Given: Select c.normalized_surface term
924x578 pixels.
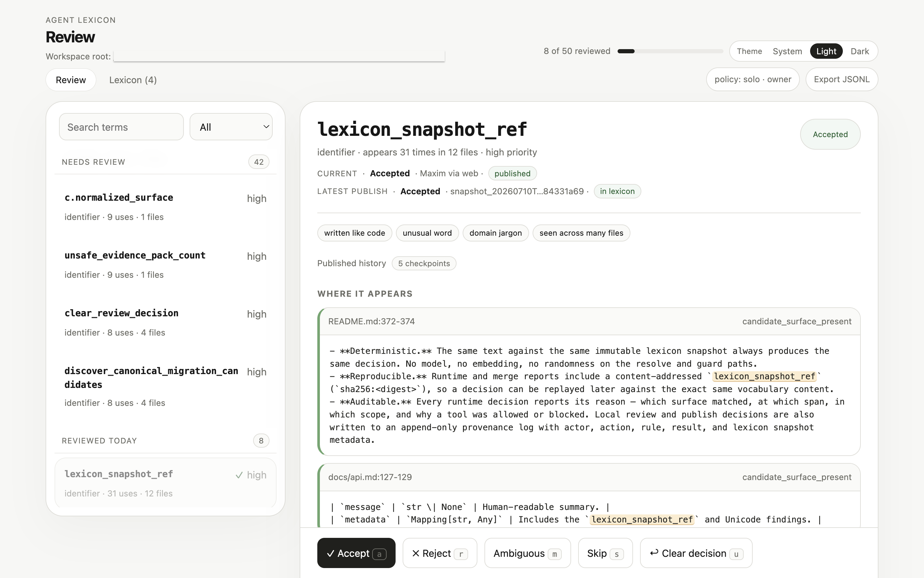Looking at the screenshot, I should (165, 206).
